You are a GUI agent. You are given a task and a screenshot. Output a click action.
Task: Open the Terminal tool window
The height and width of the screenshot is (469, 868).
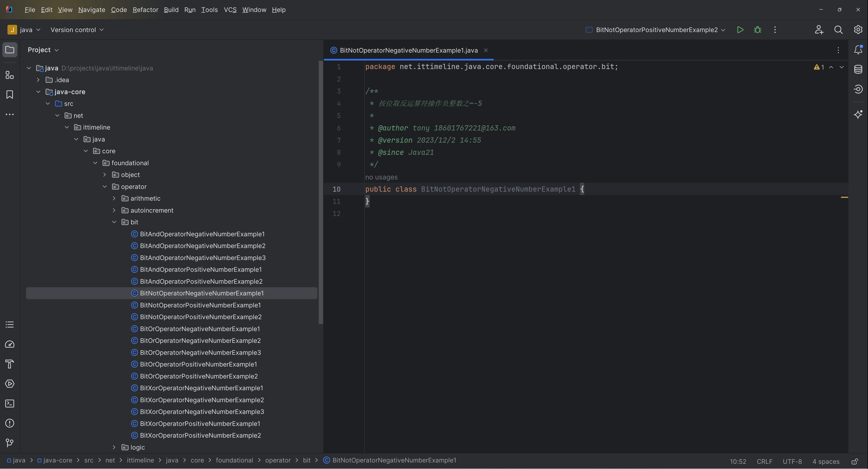tap(10, 403)
